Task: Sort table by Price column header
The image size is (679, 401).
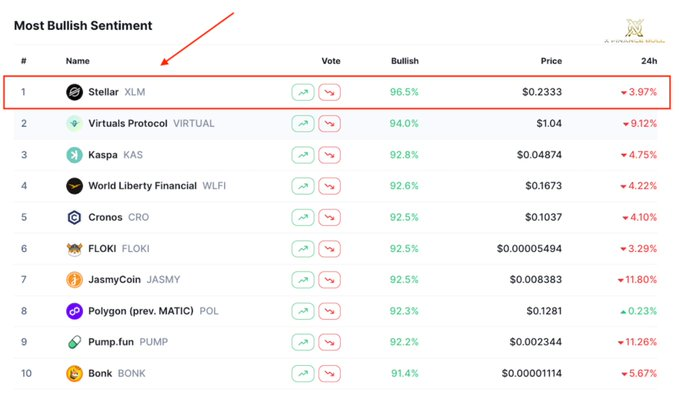Action: pos(551,61)
